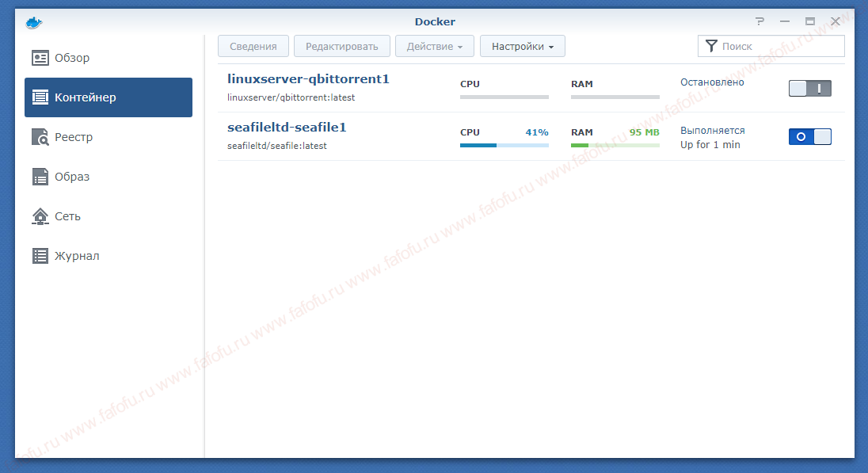Screen dimensions: 868x473
Task: Focus the Поиск search field
Action: coord(771,47)
